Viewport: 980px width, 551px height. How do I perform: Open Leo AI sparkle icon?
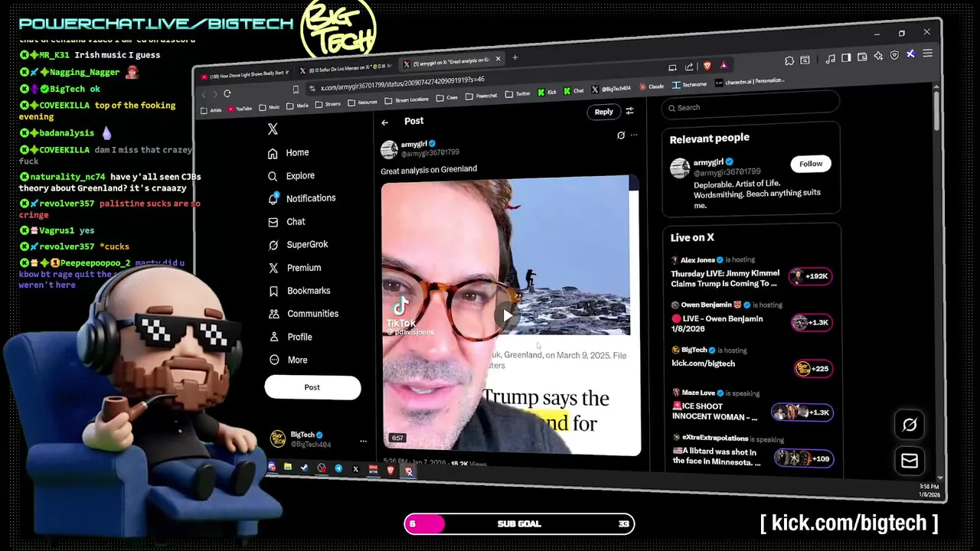[878, 56]
